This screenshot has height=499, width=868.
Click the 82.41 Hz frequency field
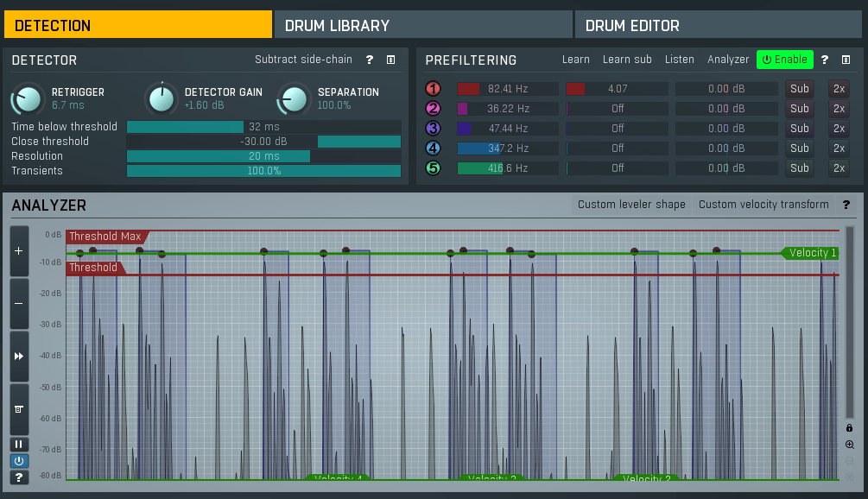[x=508, y=89]
